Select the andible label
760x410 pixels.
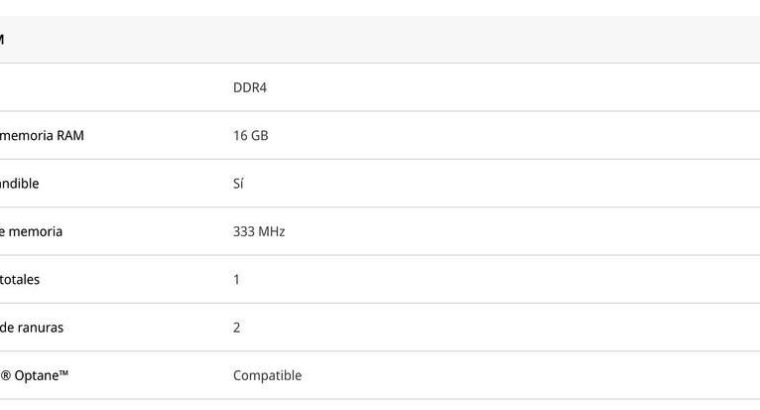pyautogui.click(x=20, y=183)
